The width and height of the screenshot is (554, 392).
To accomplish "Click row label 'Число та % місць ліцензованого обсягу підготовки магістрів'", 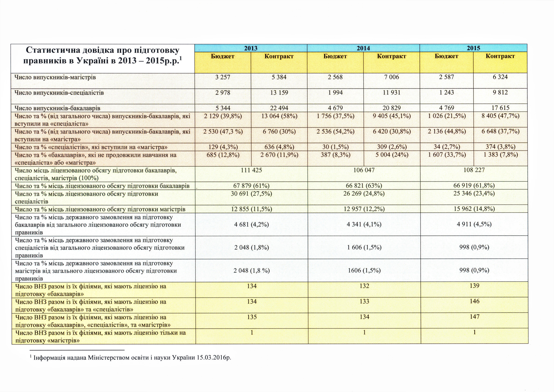I will pyautogui.click(x=100, y=209).
